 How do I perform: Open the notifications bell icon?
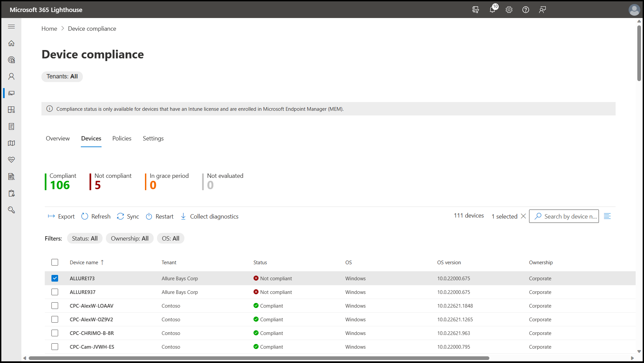492,10
